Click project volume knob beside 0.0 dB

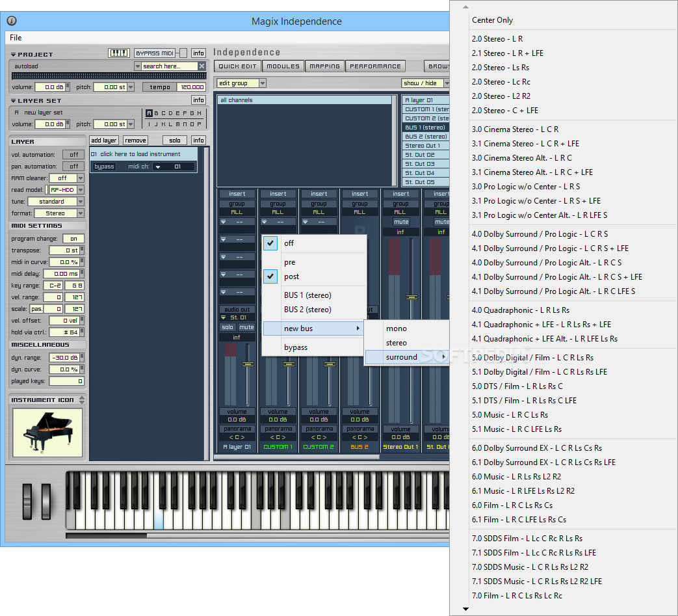pos(68,87)
